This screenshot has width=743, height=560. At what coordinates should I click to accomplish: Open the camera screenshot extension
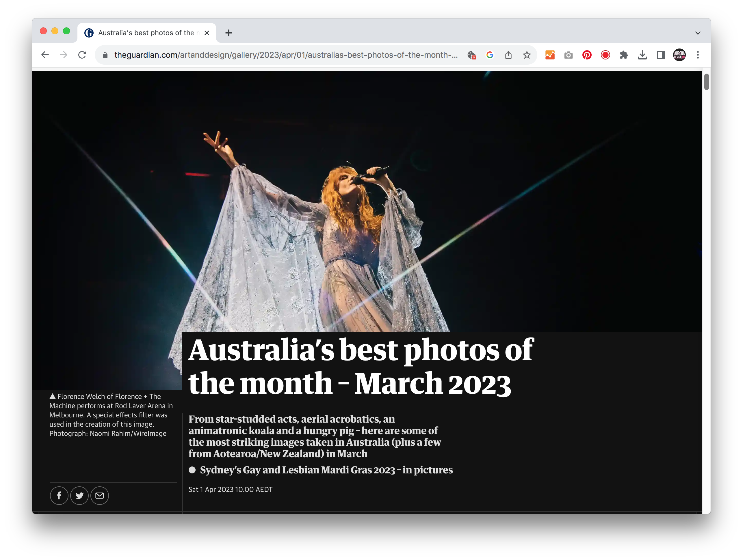(x=568, y=55)
